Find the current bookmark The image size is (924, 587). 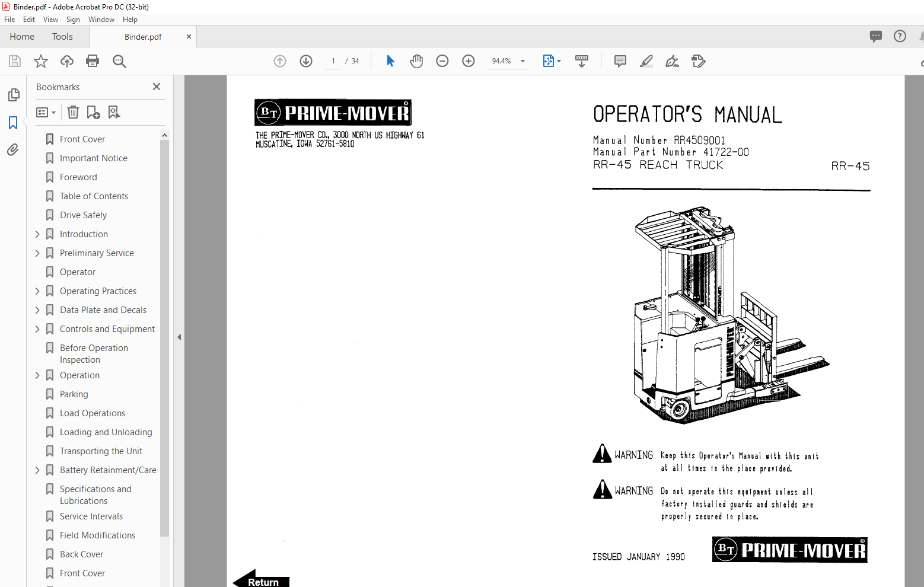coord(114,112)
